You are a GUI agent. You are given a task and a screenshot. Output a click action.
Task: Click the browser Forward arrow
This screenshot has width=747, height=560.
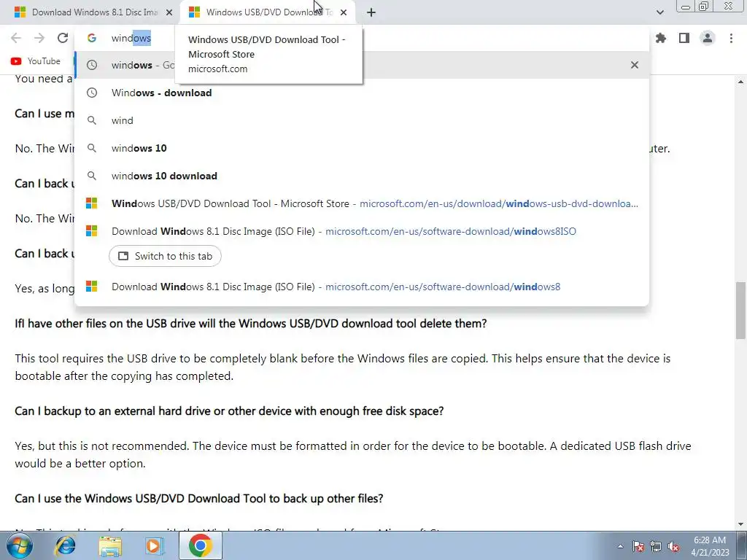(x=39, y=38)
